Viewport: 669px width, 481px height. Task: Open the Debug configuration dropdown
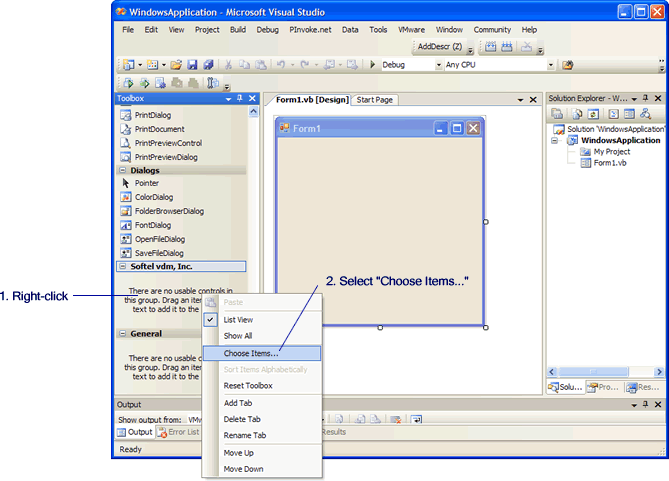(x=438, y=65)
